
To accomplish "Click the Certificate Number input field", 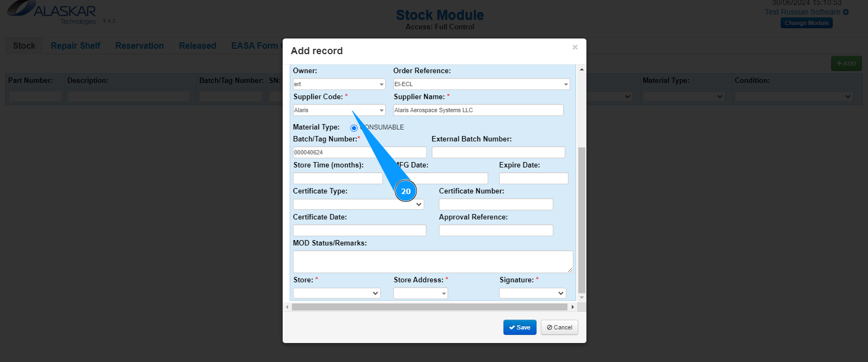I will click(x=496, y=204).
